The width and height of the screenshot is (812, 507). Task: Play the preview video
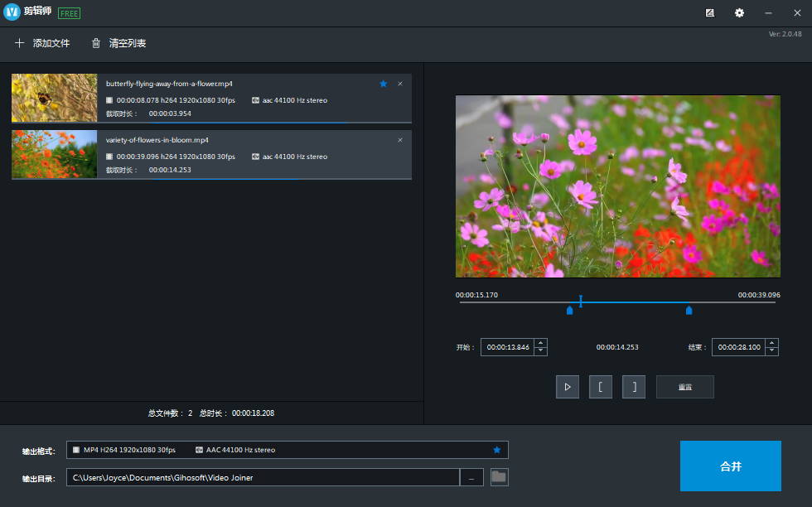click(568, 387)
